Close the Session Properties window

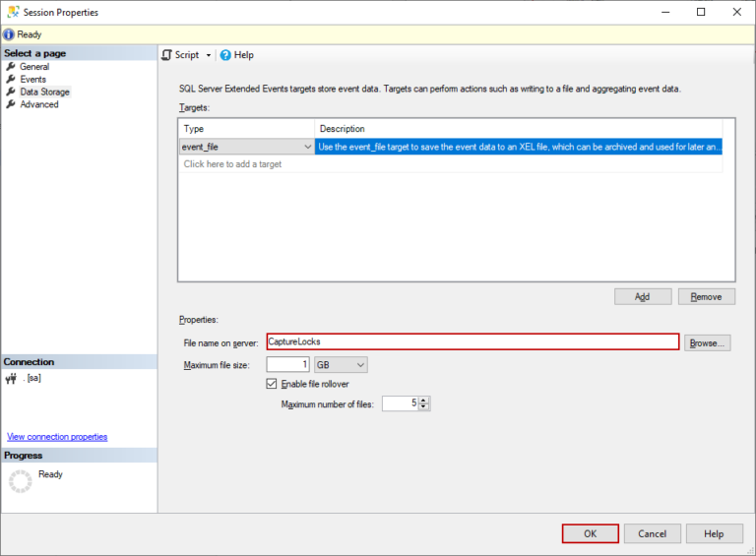pyautogui.click(x=737, y=12)
